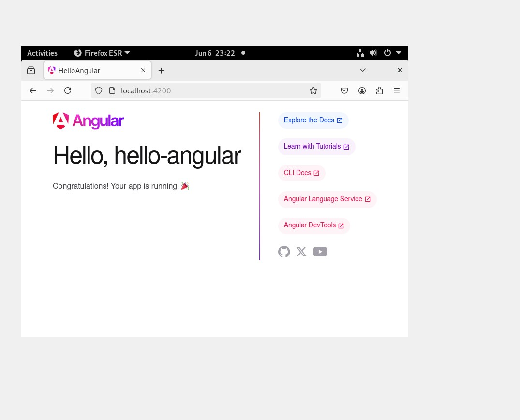Open the GitHub icon link
The height and width of the screenshot is (420, 520).
coord(284,252)
